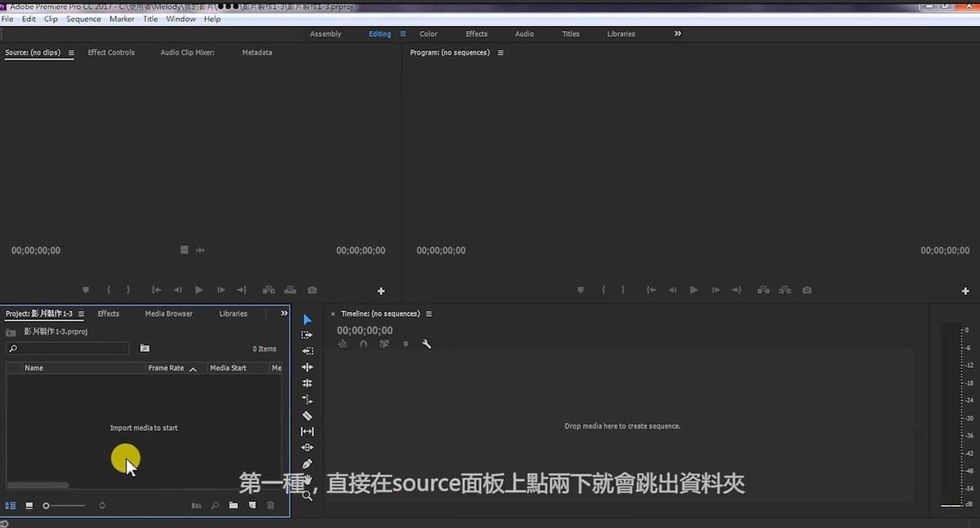Add marker in Source monitor
Screen dimensions: 980x528
pyautogui.click(x=86, y=290)
